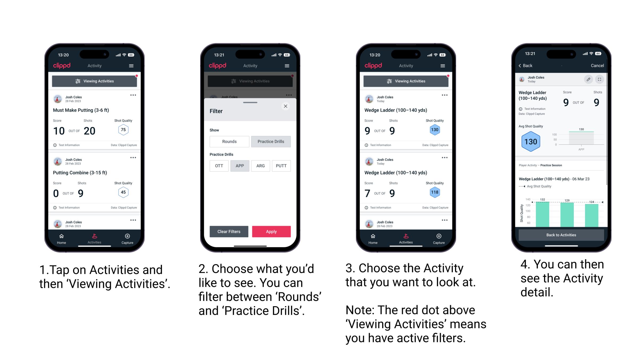644x346 pixels.
Task: Tap the red 'Apply' button in filter panel
Action: [271, 231]
